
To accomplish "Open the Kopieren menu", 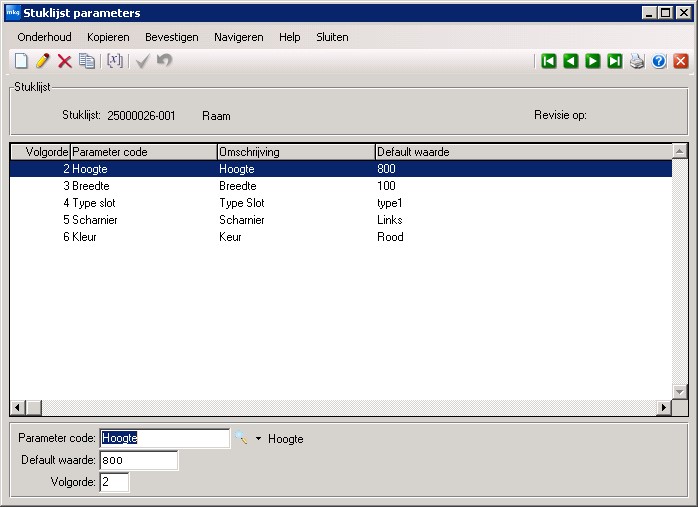I will click(x=108, y=37).
